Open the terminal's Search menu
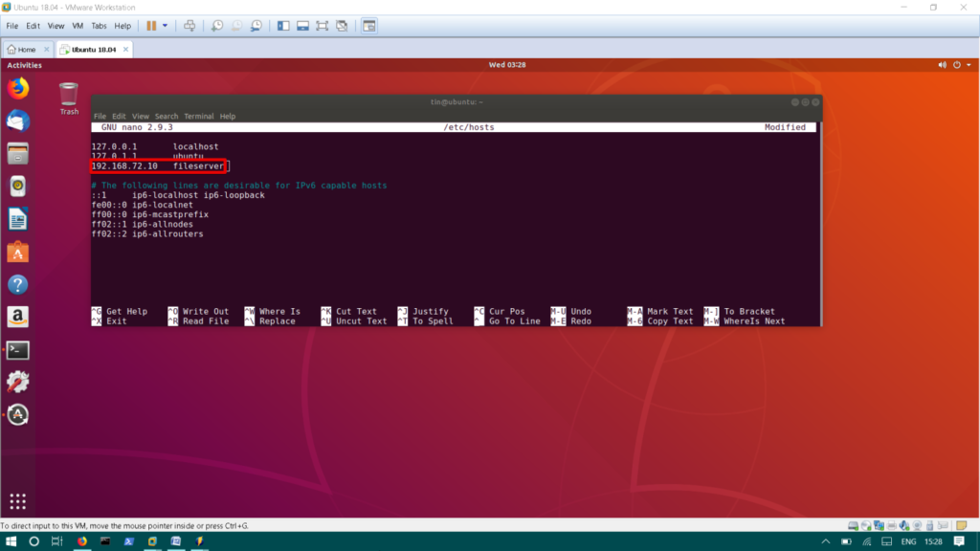The width and height of the screenshot is (980, 551). (x=167, y=117)
